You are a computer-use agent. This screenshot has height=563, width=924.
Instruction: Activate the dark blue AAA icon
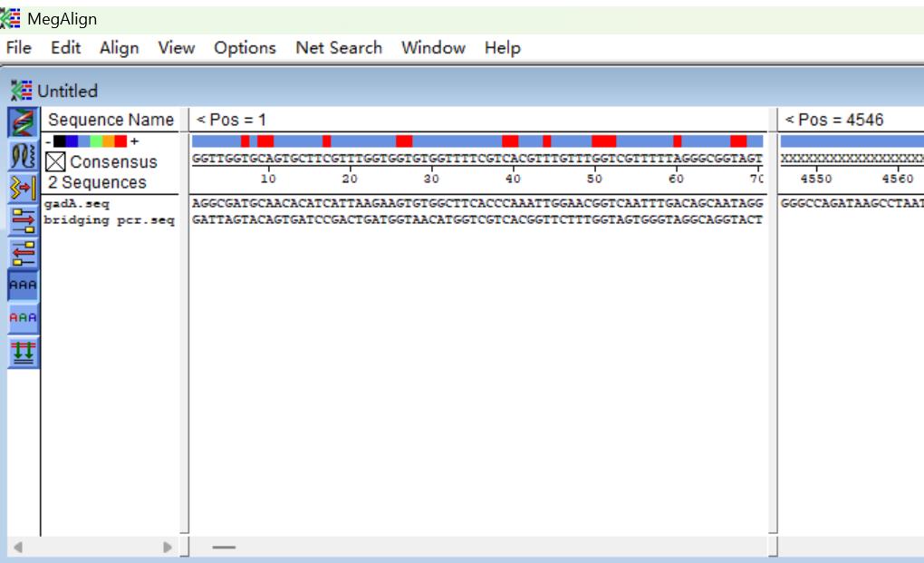click(24, 285)
